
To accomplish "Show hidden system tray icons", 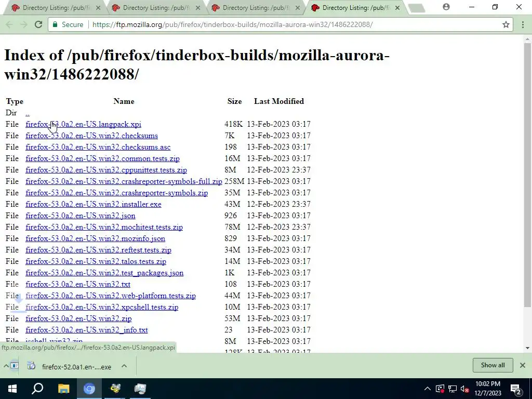I will (x=428, y=389).
